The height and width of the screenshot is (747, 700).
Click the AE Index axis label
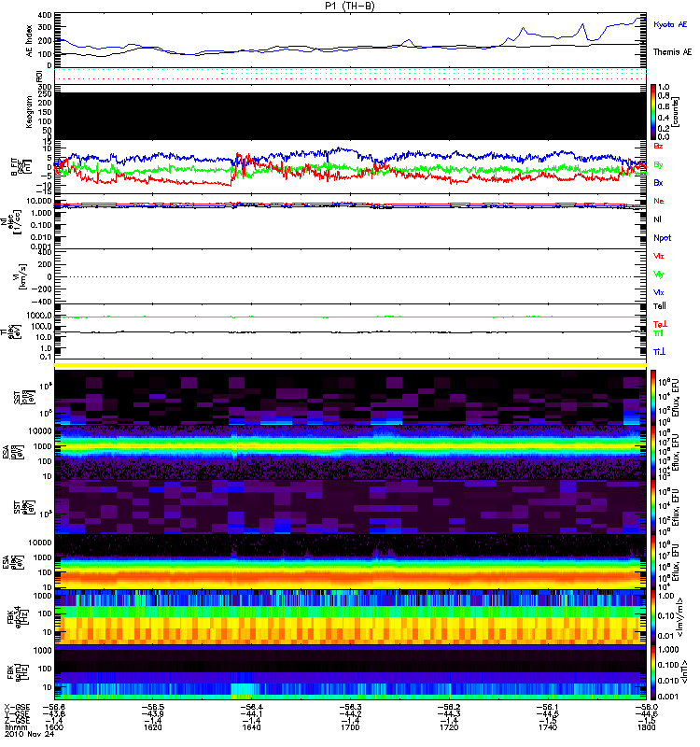click(30, 40)
